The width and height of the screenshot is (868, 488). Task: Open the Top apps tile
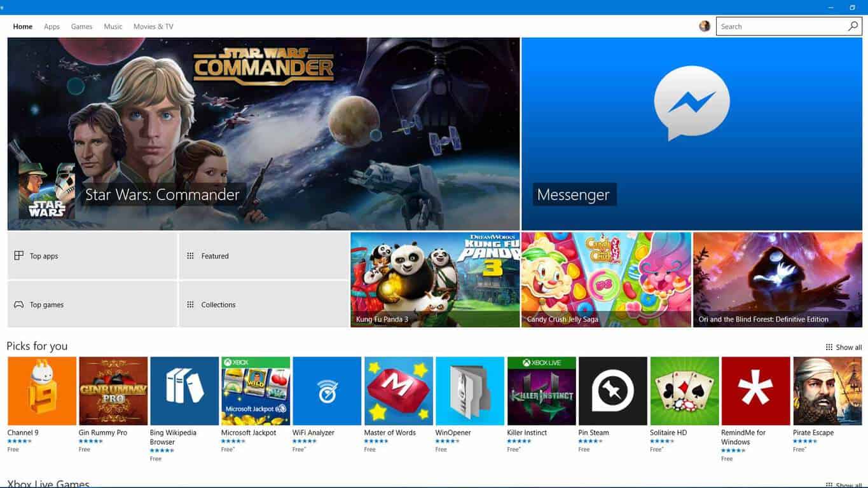click(x=92, y=256)
